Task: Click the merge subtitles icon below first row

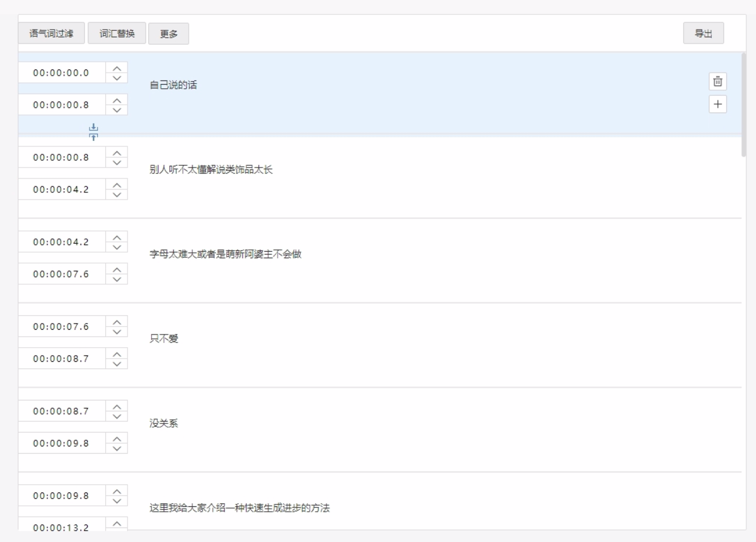Action: coord(93,131)
